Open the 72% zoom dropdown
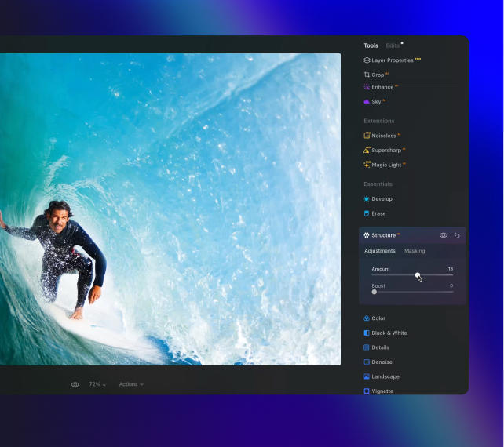This screenshot has height=447, width=504. 97,384
